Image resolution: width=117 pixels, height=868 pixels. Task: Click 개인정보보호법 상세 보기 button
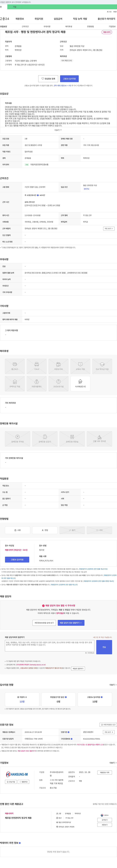click(x=44, y=623)
